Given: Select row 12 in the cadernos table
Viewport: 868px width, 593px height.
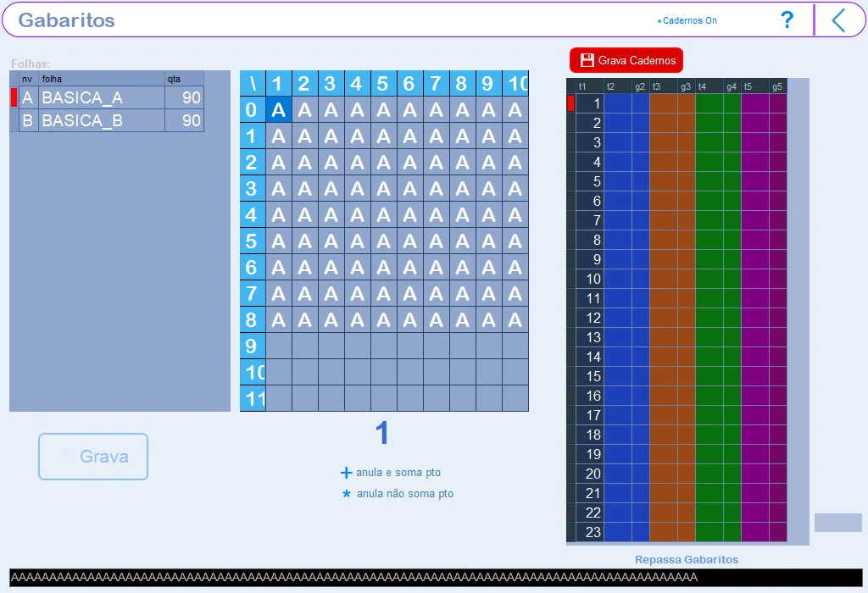Looking at the screenshot, I should coord(676,318).
